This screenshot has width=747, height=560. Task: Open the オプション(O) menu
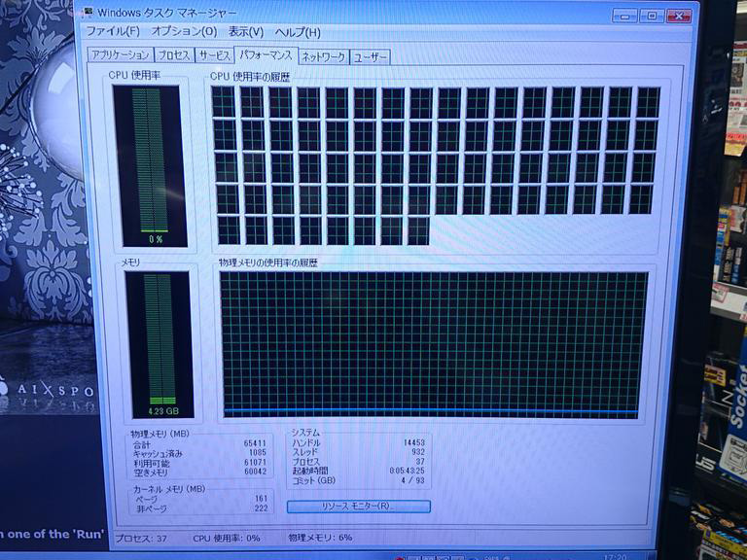[x=184, y=32]
